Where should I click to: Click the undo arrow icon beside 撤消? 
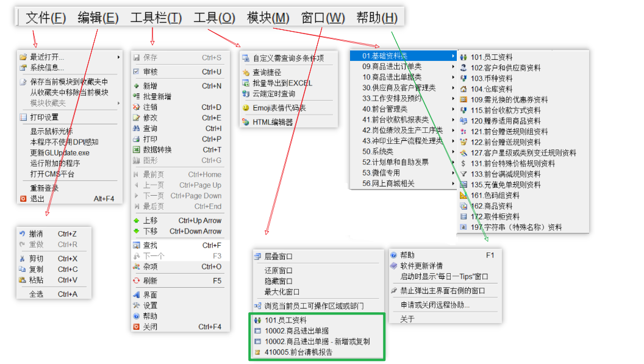pyautogui.click(x=23, y=234)
